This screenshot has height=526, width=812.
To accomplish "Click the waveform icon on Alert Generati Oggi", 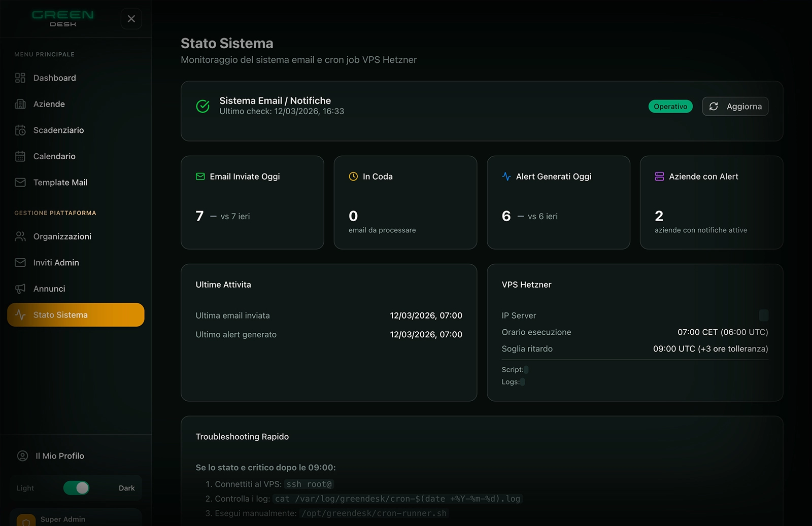I will coord(506,177).
